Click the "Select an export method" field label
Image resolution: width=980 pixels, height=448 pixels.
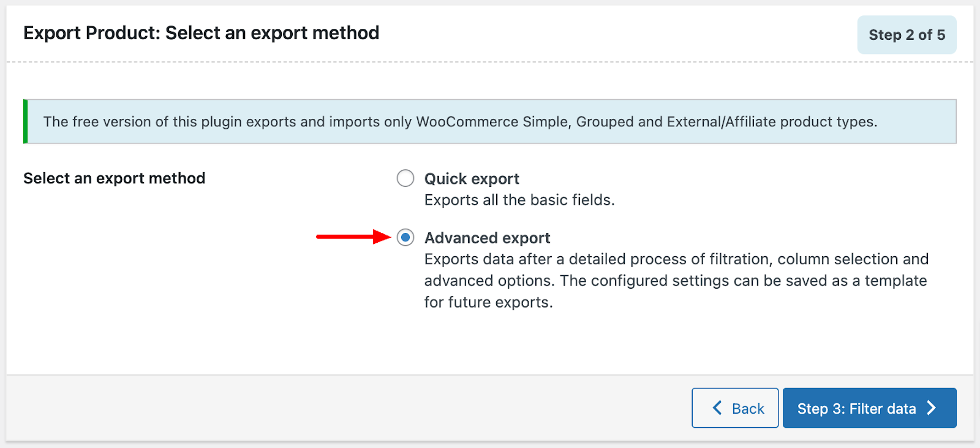(114, 178)
